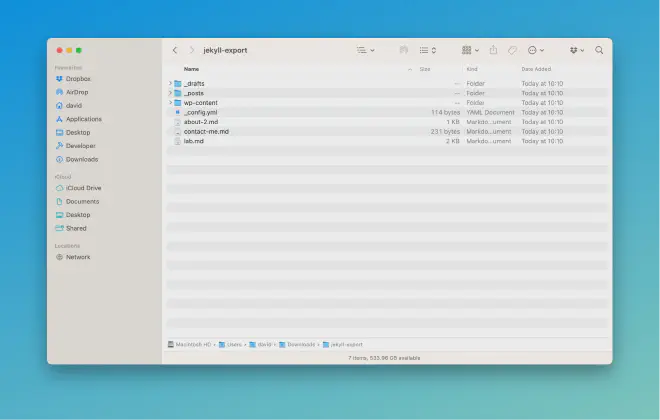Click the 231 bytes size cell
The width and height of the screenshot is (660, 420).
(x=445, y=132)
